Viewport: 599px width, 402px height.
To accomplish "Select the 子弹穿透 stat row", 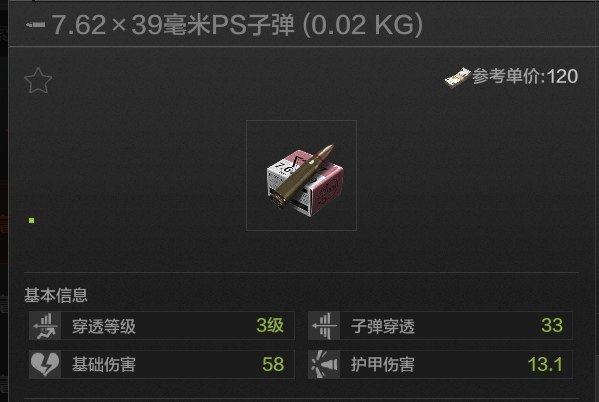I will (440, 326).
